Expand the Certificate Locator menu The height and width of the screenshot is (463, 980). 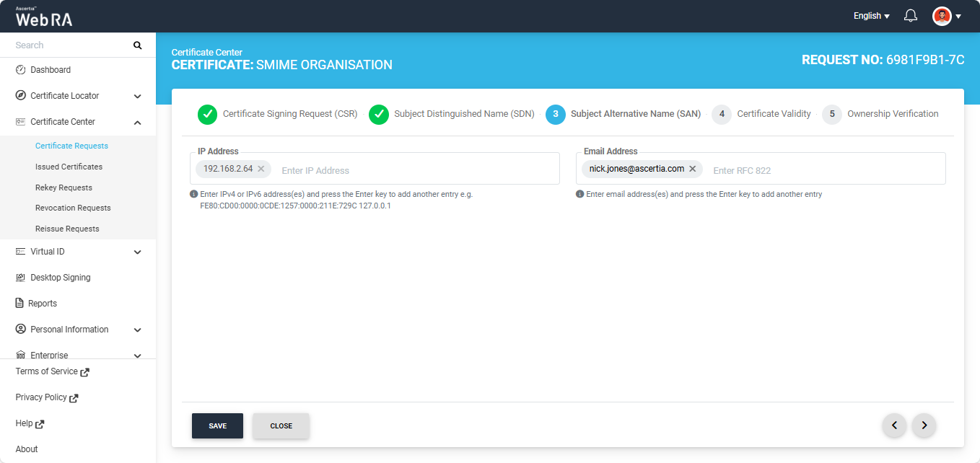pyautogui.click(x=137, y=96)
